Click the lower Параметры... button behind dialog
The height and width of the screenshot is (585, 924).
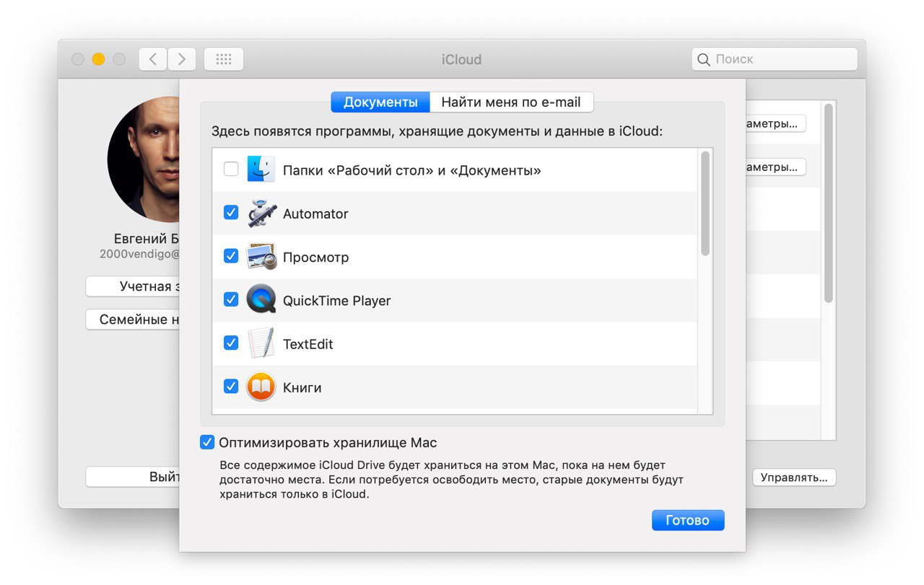click(x=775, y=167)
